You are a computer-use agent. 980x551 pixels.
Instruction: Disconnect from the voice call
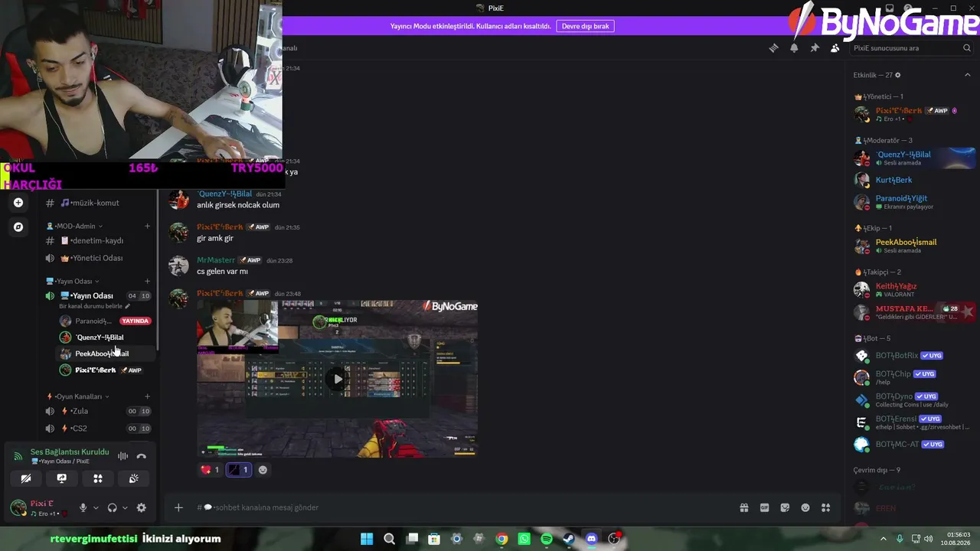coord(141,456)
